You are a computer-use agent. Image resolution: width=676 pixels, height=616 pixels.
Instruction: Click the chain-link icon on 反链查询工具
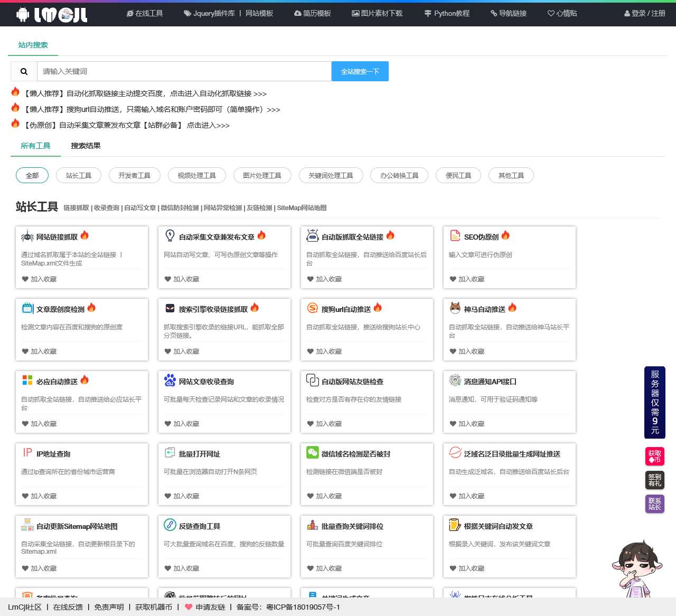pos(170,525)
